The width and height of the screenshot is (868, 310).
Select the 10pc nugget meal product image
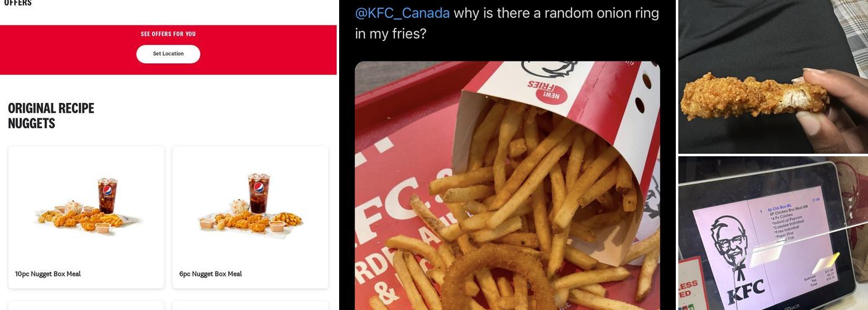86,206
